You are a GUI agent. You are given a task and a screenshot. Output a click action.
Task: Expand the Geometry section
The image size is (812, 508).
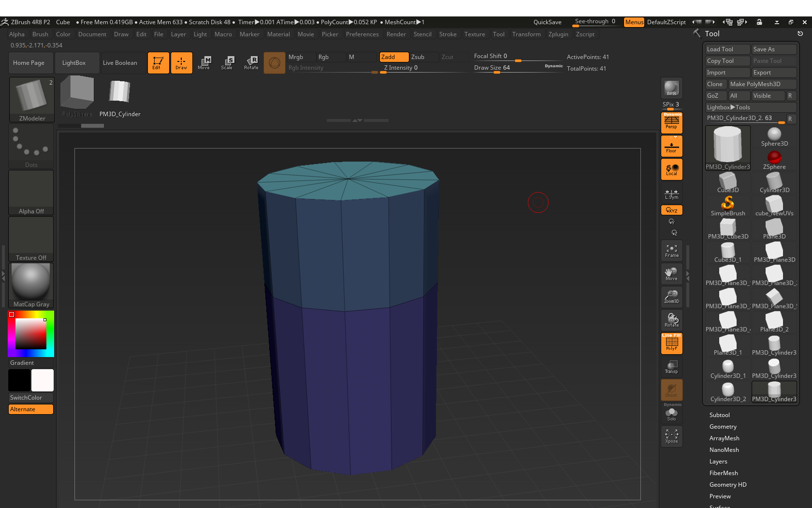[723, 427]
